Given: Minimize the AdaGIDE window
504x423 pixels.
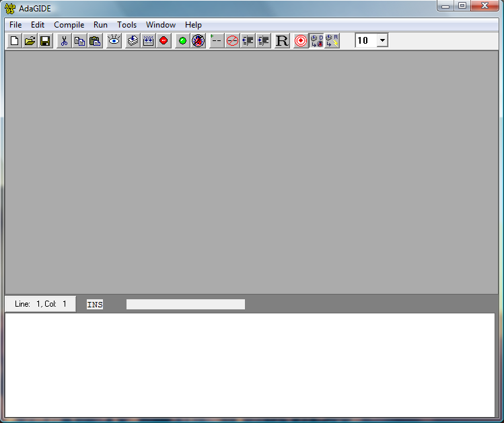Looking at the screenshot, I should click(x=445, y=6).
